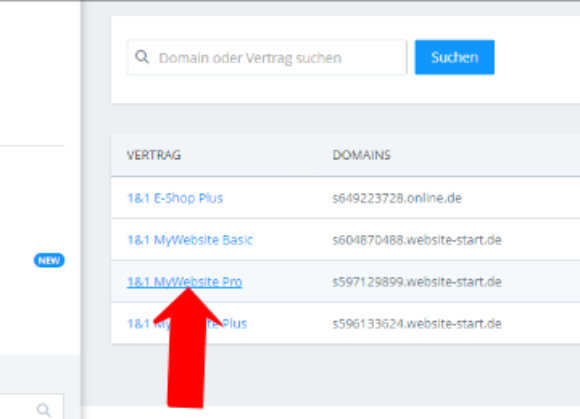This screenshot has width=580, height=419.
Task: Click the sidebar search box at bottom left
Action: point(31,406)
